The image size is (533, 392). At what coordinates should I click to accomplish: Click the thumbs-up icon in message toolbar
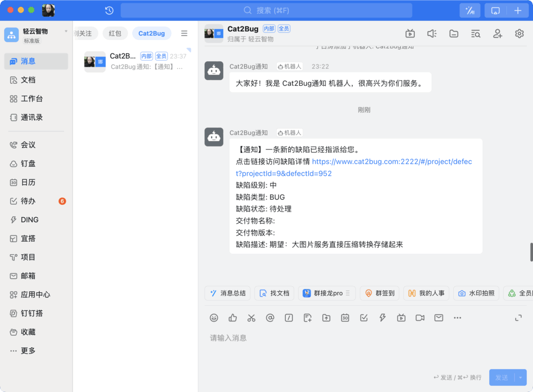point(233,318)
